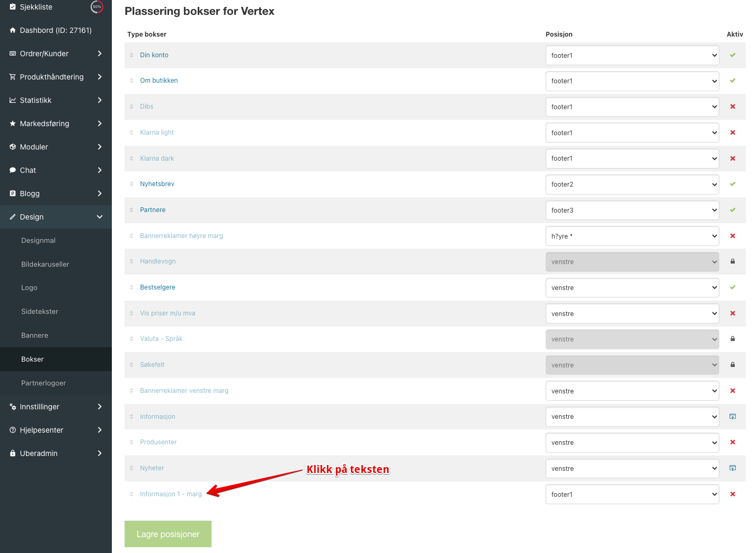Click the lock icon in Handlevogn row

(733, 261)
